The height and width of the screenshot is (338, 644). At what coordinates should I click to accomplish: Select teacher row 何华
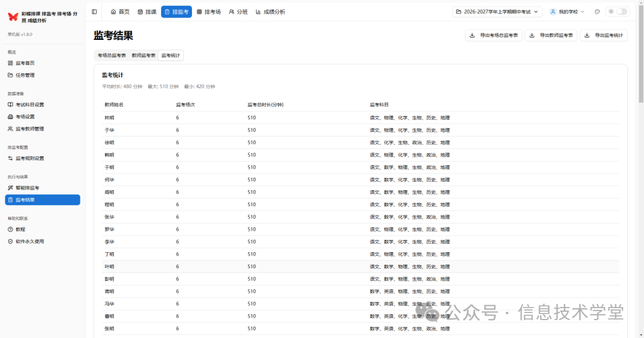[x=361, y=180]
